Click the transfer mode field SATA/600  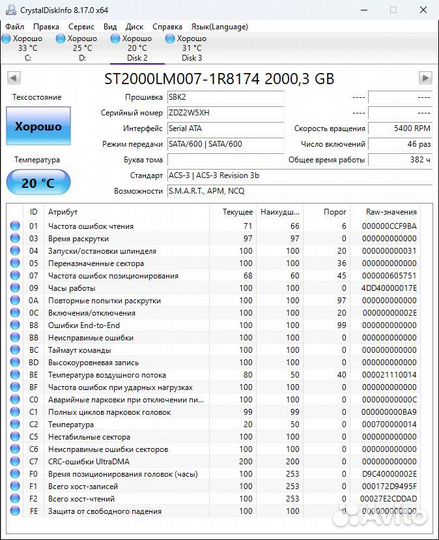pos(226,144)
